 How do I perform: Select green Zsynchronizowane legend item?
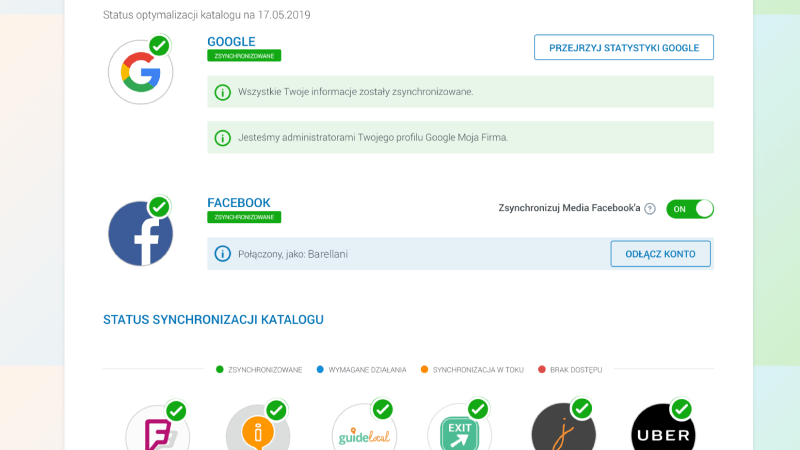259,369
